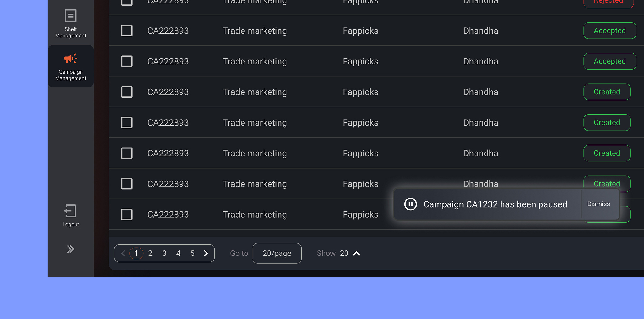Select page 5 in the pagination bar
Viewport: 644px width, 319px height.
pos(192,253)
